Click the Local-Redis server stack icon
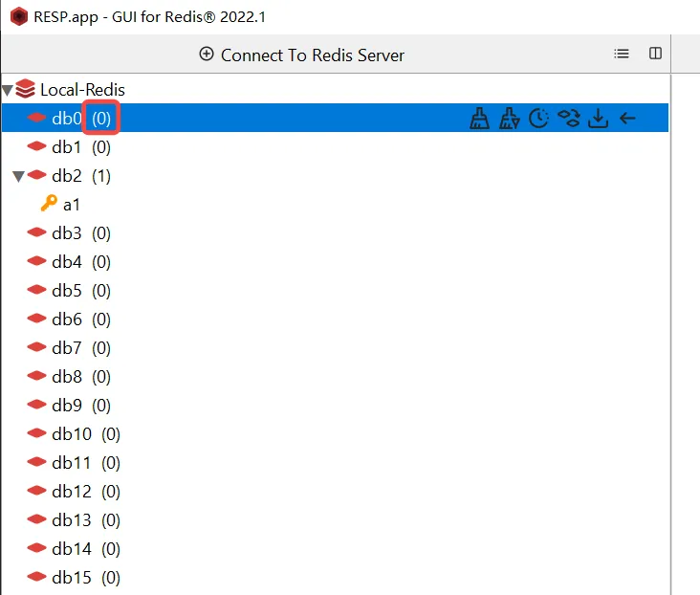Image resolution: width=700 pixels, height=595 pixels. [x=25, y=88]
